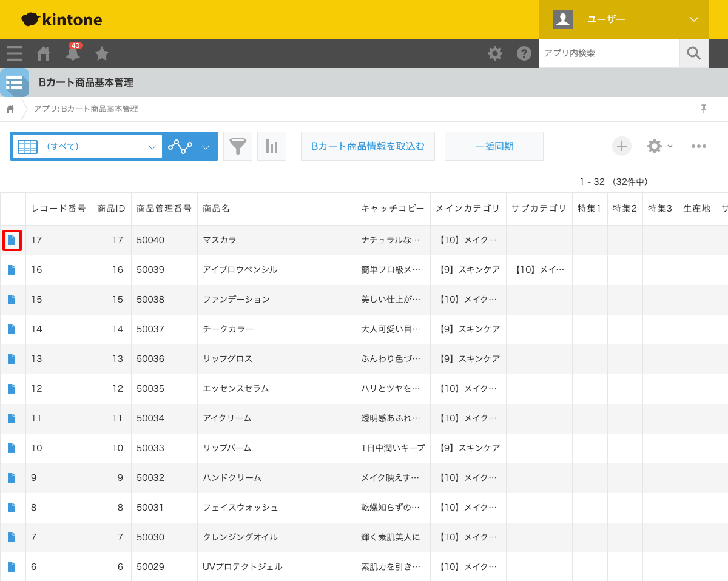Viewport: 728px width, 581px height.
Task: Add a new record with the plus icon
Action: click(621, 146)
